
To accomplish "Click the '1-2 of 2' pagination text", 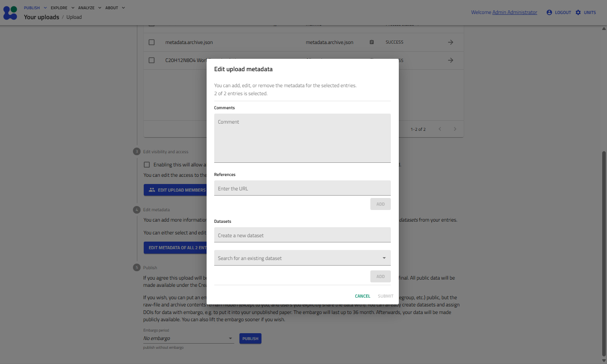I will tap(418, 129).
